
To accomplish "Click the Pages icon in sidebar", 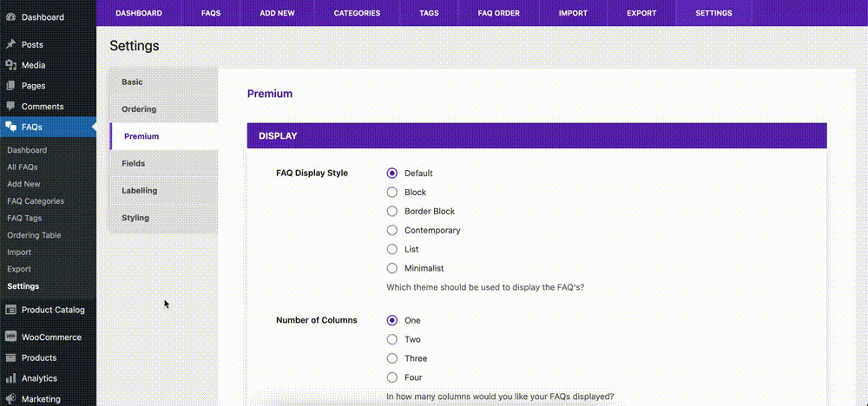I will coord(10,86).
